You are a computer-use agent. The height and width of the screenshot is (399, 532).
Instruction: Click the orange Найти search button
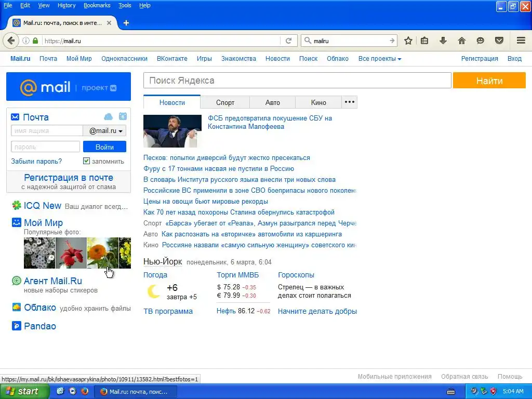(489, 81)
